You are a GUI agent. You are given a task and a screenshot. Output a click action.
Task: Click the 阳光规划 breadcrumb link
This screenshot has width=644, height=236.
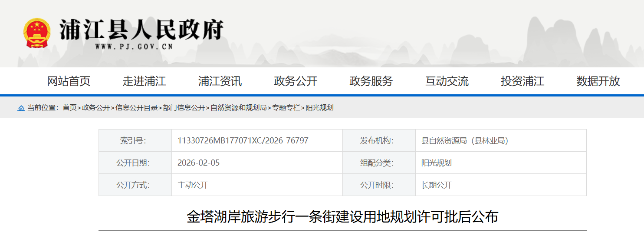tap(319, 108)
